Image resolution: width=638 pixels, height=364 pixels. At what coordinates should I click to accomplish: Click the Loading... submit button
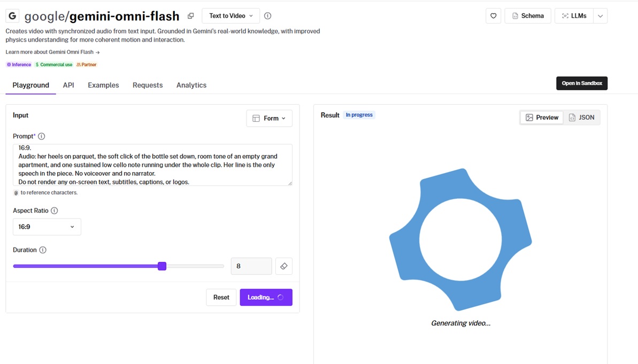[266, 297]
